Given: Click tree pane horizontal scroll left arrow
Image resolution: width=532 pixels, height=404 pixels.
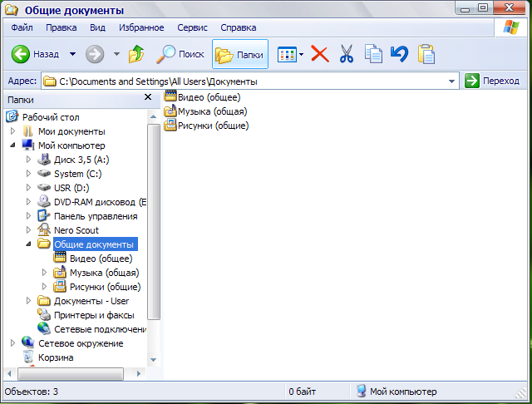Looking at the screenshot, I should pyautogui.click(x=9, y=373).
